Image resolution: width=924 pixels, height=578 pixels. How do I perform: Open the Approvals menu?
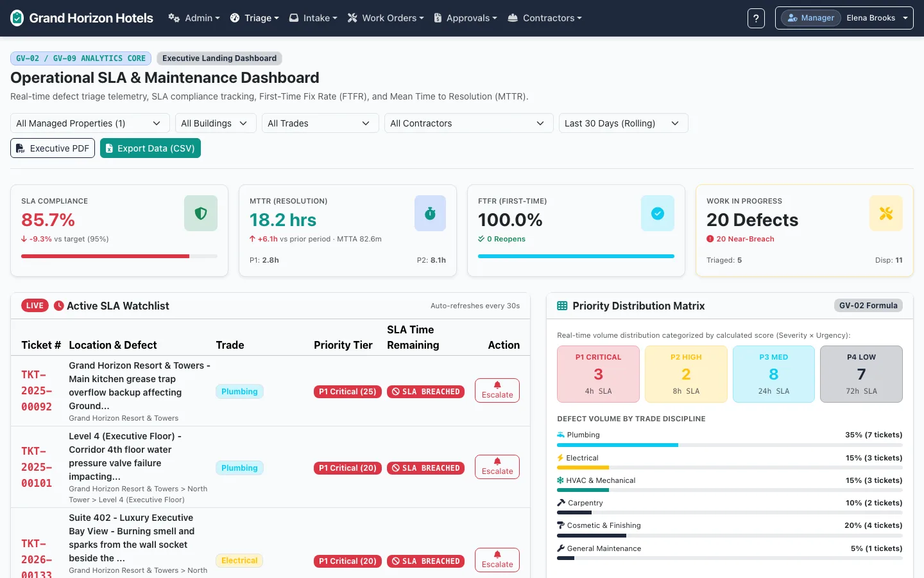466,18
